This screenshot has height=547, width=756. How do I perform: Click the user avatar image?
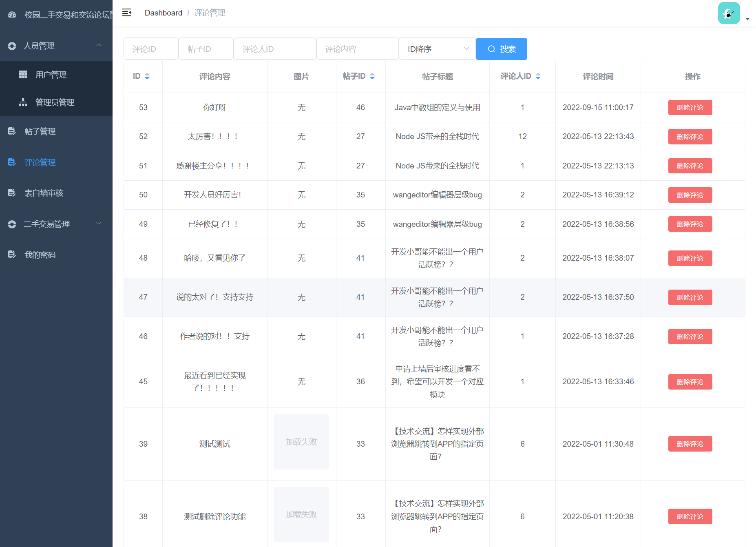coord(729,13)
